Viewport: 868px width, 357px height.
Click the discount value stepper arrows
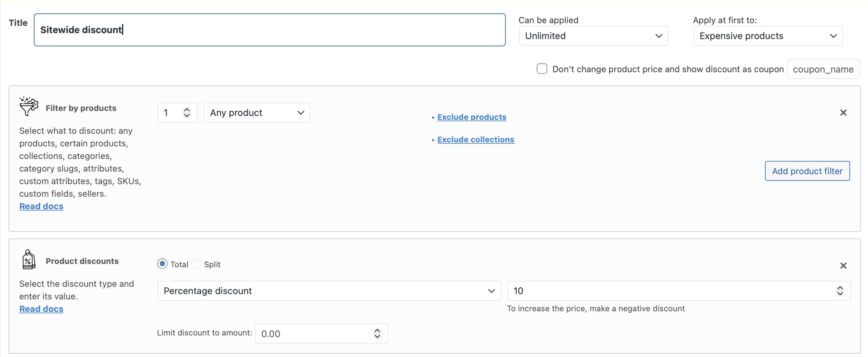click(840, 291)
